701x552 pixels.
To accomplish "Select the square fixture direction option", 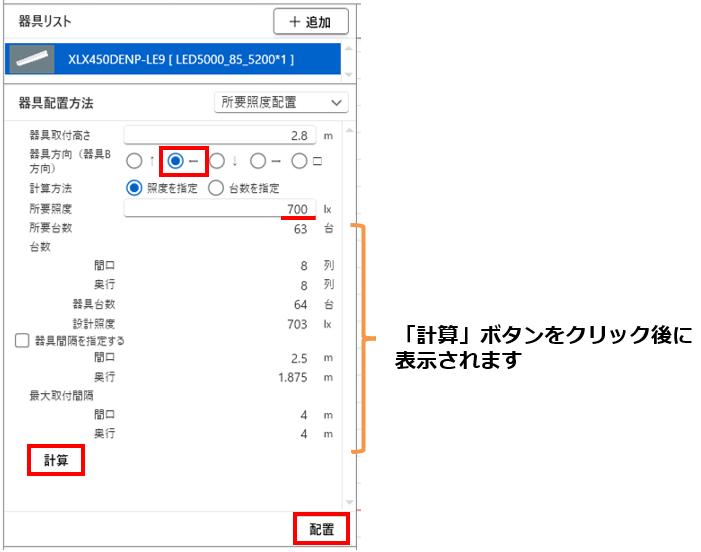I will pyautogui.click(x=299, y=161).
